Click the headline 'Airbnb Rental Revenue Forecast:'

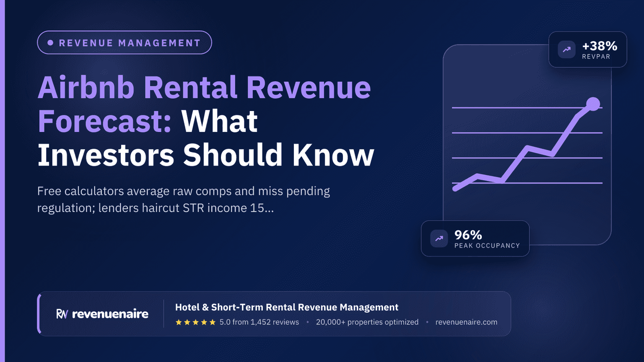[x=204, y=104]
